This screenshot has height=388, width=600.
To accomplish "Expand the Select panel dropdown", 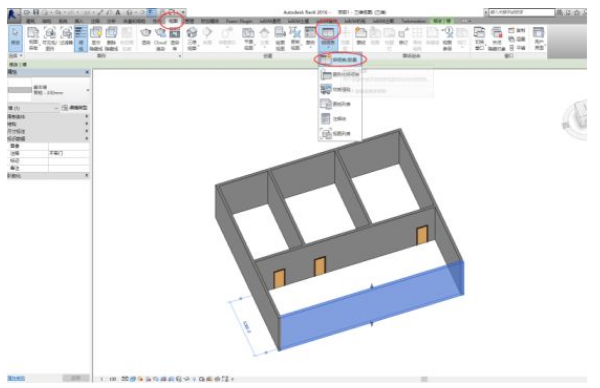I will tap(15, 56).
